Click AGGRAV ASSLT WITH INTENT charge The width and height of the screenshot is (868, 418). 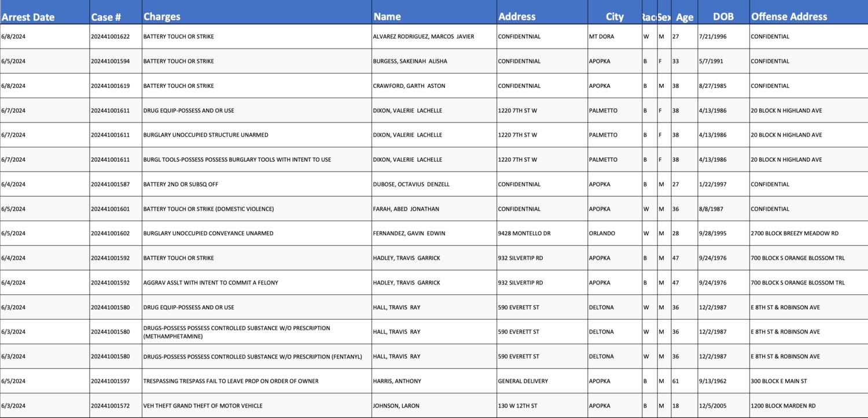(x=211, y=283)
